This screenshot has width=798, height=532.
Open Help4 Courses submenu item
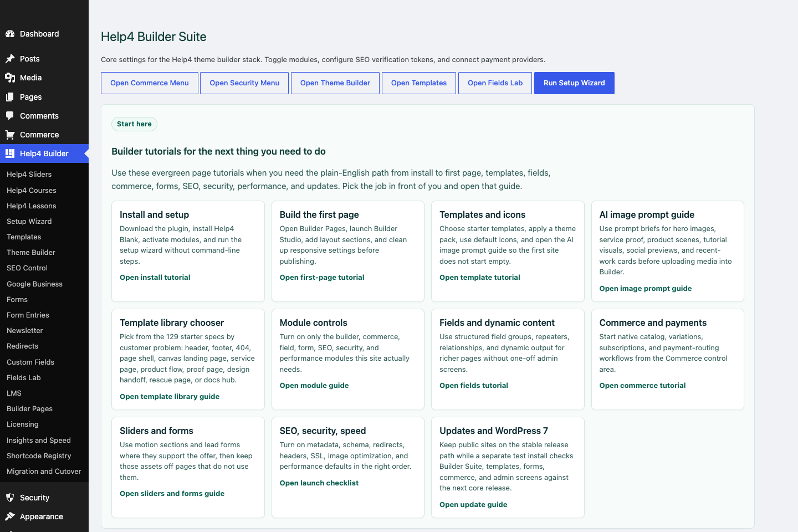32,190
